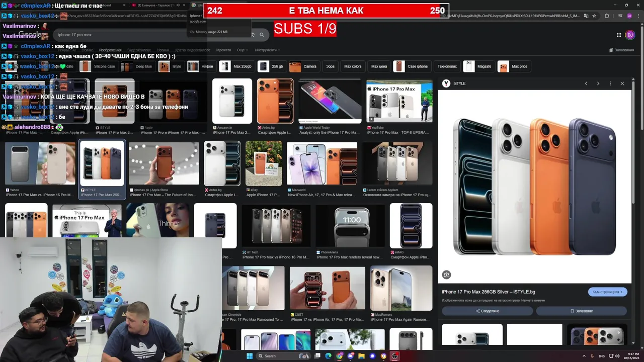Open OBS Studio from the taskbar

coord(395,356)
